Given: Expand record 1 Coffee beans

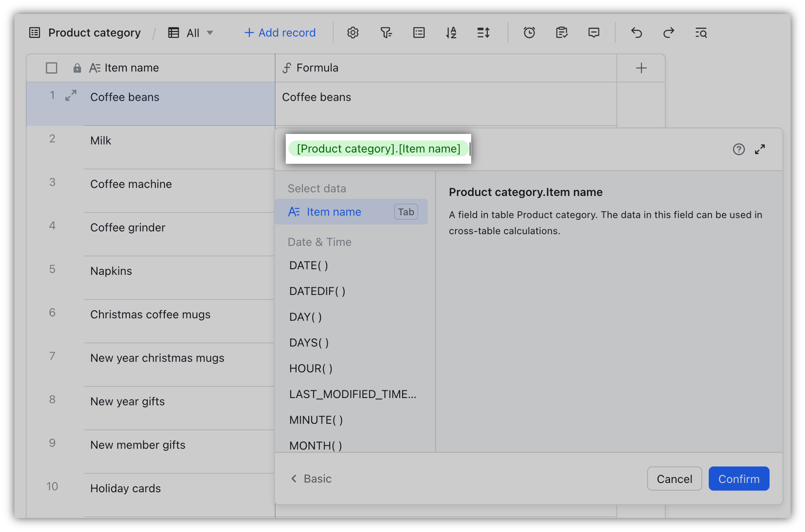Looking at the screenshot, I should click(x=71, y=96).
